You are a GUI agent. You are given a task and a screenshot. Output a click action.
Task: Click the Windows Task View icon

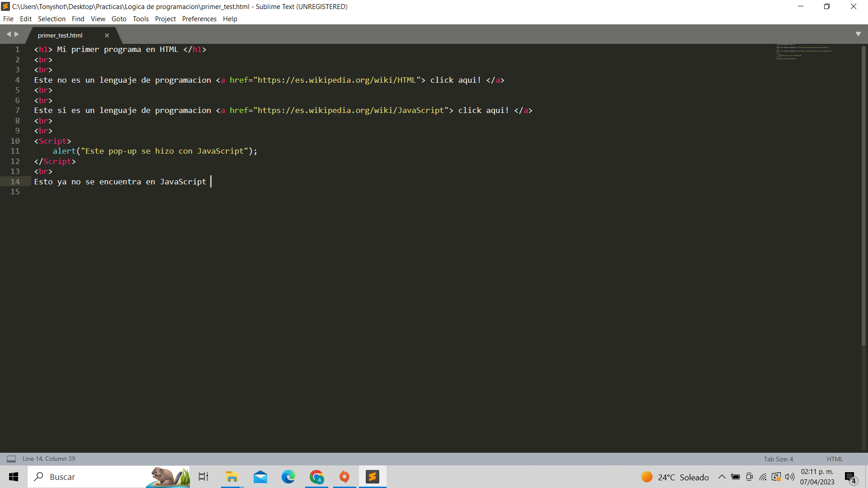click(203, 477)
